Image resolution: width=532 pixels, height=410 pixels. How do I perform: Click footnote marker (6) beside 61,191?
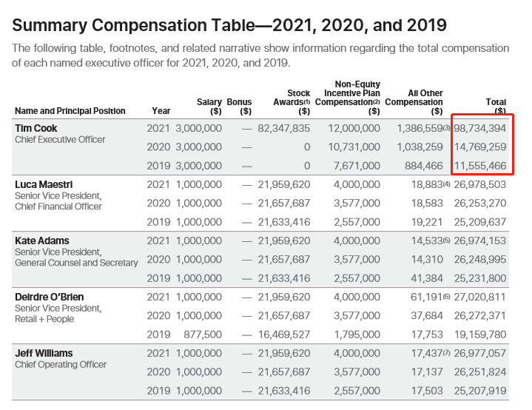[x=446, y=297]
